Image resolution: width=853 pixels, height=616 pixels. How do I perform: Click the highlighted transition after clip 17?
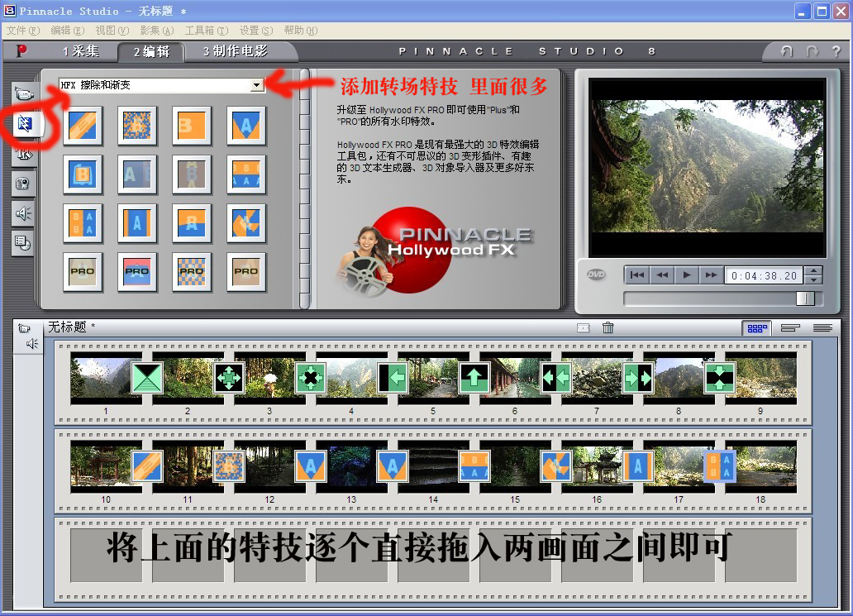[x=720, y=466]
